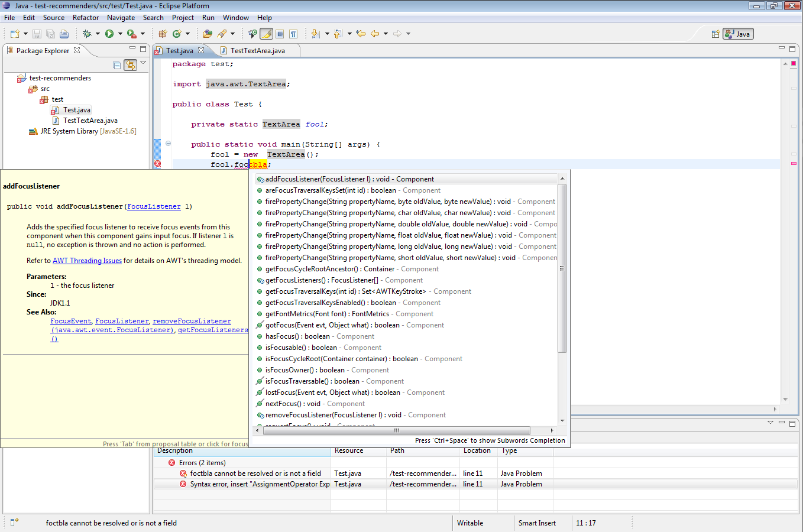803x532 pixels.
Task: Launch Debug with the bug icon
Action: [x=87, y=34]
